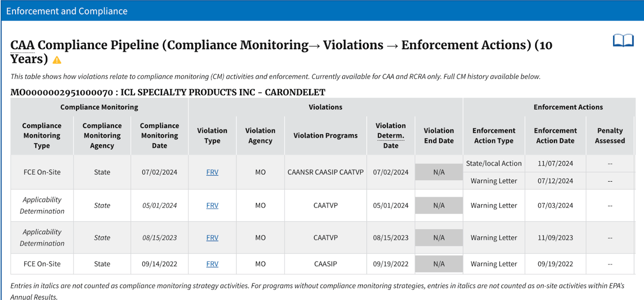Open FRV link for 07/02/2024 violation
The width and height of the screenshot is (644, 300).
tap(212, 172)
